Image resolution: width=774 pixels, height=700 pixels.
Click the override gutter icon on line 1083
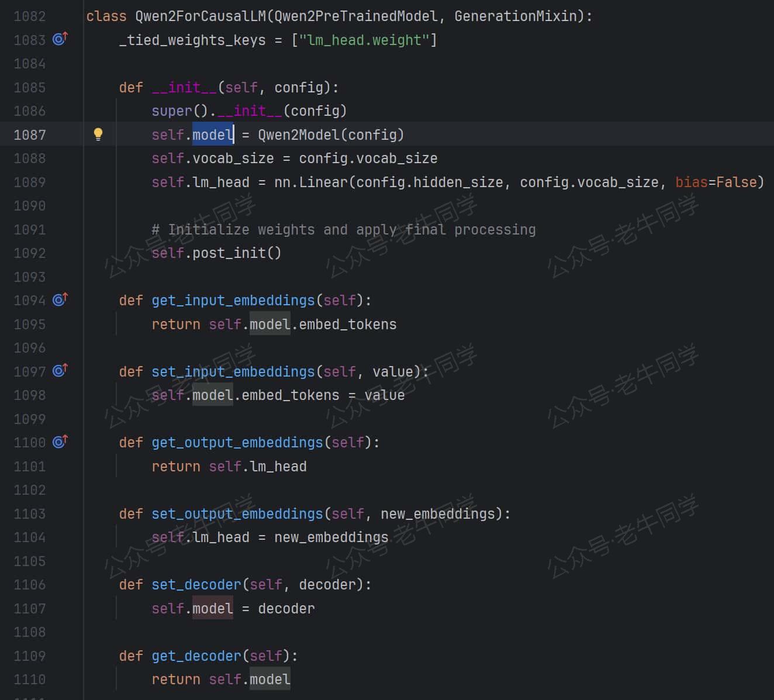[60, 39]
